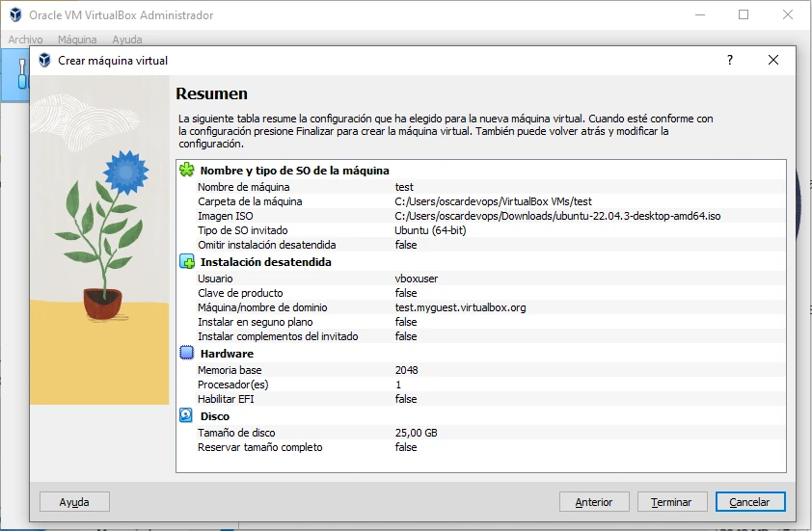Viewport: 812px width, 531px height.
Task: Click the 2048 memory value
Action: [x=407, y=370]
